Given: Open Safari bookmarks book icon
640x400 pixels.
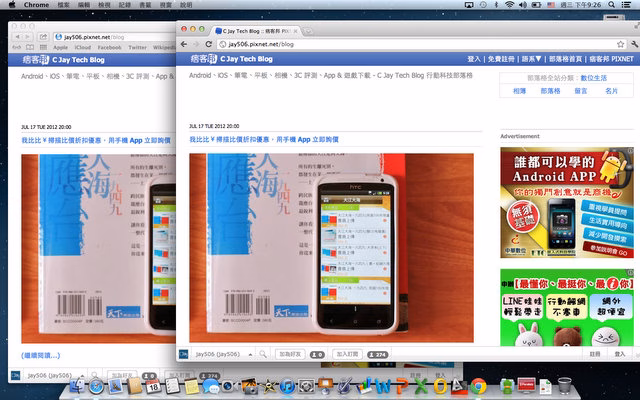Looking at the screenshot, I should 30,47.
